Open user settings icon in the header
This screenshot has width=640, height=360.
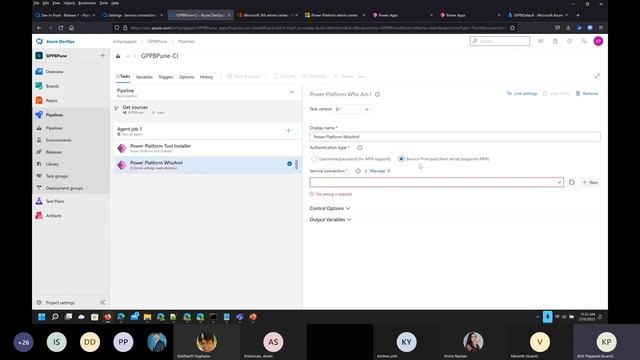point(584,41)
